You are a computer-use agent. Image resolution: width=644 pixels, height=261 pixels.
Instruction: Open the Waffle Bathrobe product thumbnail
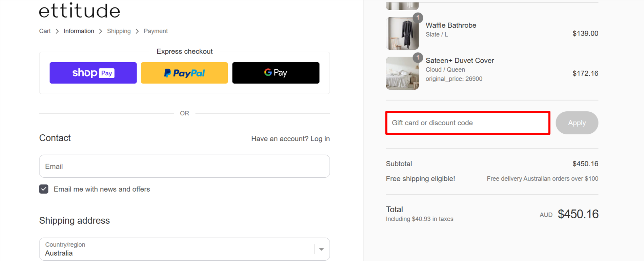[402, 34]
